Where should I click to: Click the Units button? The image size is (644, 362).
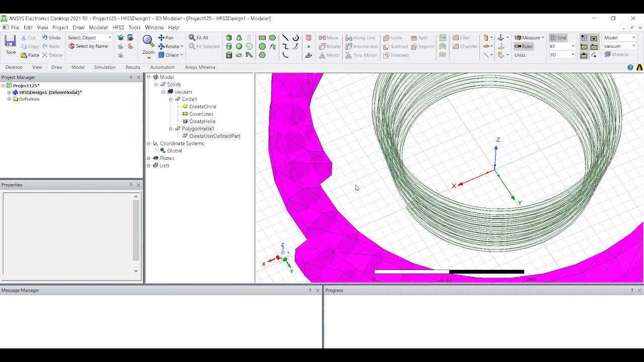pos(520,55)
